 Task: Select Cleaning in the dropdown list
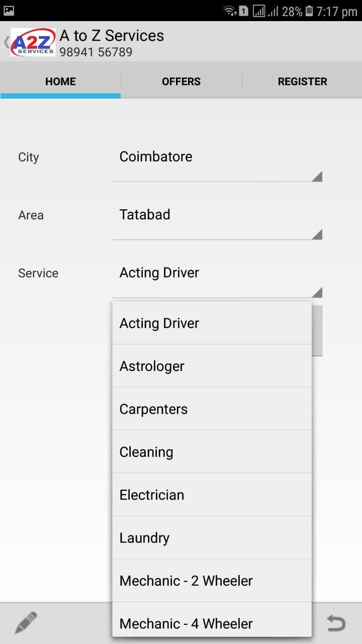click(x=212, y=452)
